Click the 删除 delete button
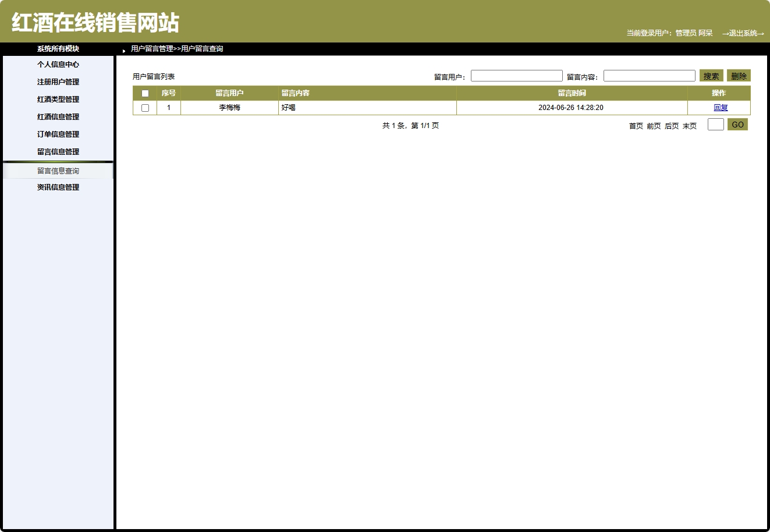Screen dimensions: 770x532 pyautogui.click(x=739, y=75)
